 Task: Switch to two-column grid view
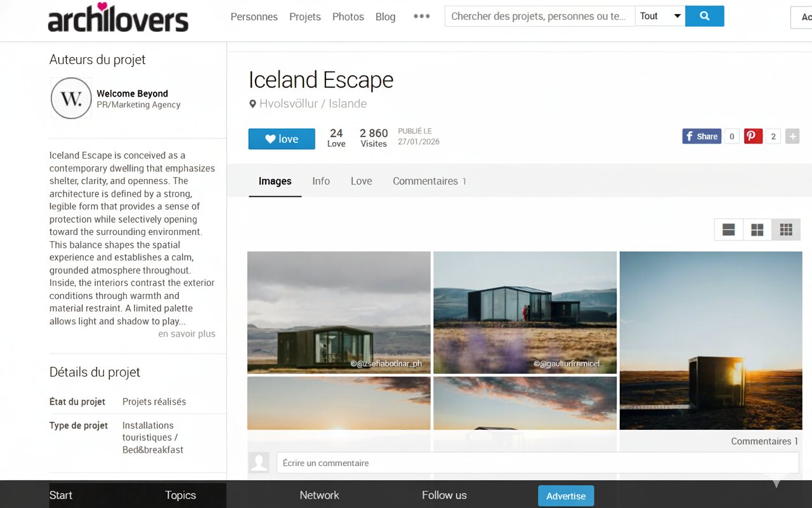(x=757, y=230)
